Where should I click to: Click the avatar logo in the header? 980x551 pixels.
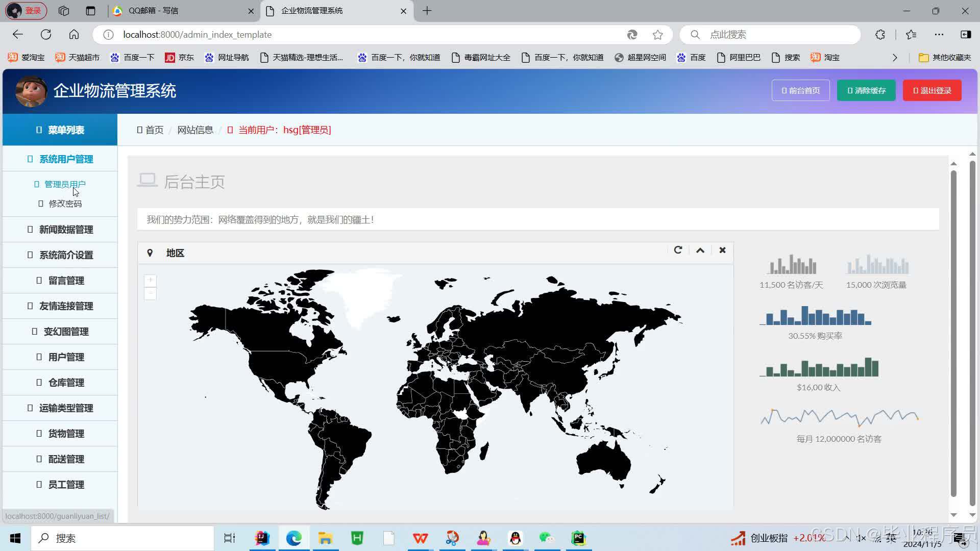click(31, 91)
